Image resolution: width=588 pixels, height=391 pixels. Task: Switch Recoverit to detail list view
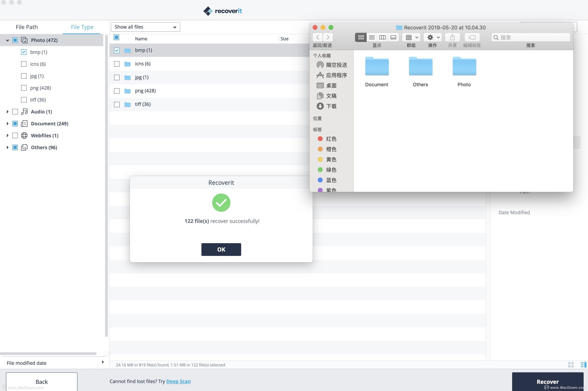(583, 365)
